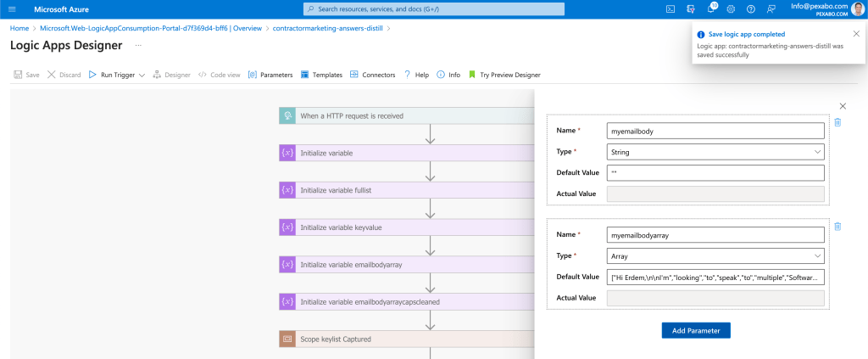The height and width of the screenshot is (359, 868).
Task: Open Initialize variable fullist action
Action: click(407, 190)
